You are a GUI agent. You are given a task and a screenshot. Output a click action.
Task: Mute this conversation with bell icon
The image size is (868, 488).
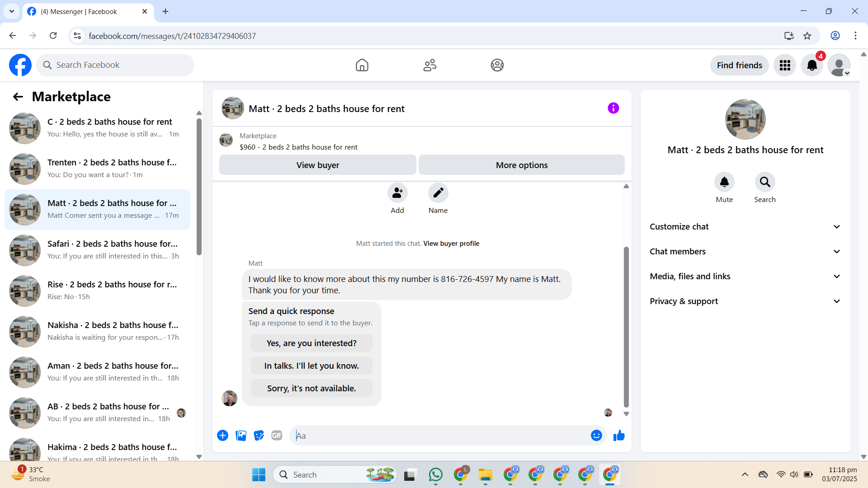tap(724, 182)
